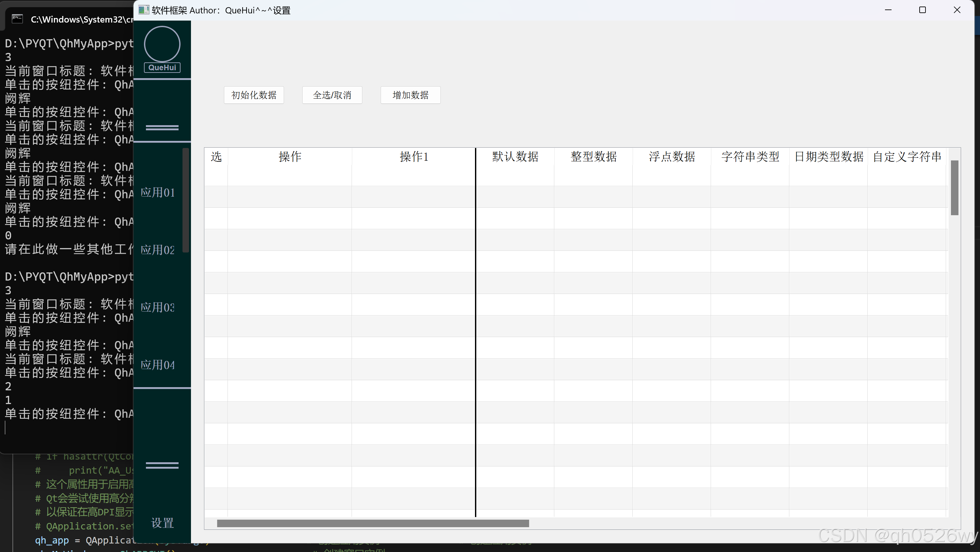Image resolution: width=980 pixels, height=552 pixels.
Task: Click the 增加数据 button
Action: [x=410, y=95]
